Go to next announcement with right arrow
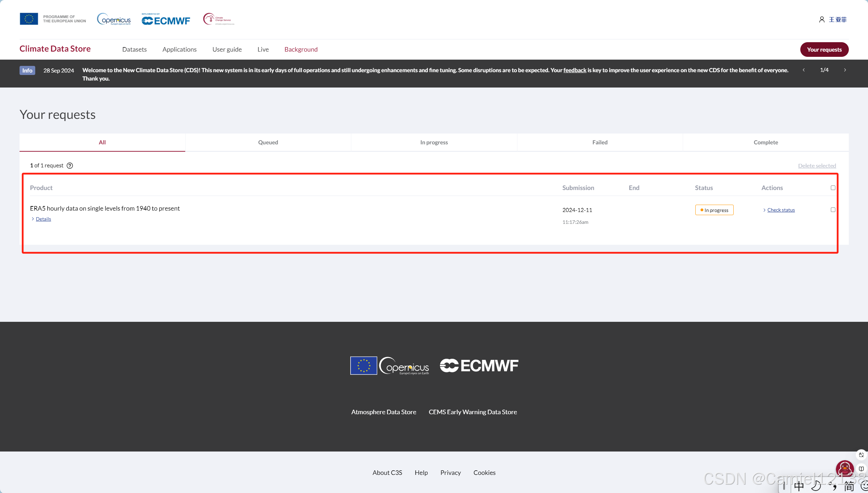The width and height of the screenshot is (868, 493). click(x=845, y=70)
